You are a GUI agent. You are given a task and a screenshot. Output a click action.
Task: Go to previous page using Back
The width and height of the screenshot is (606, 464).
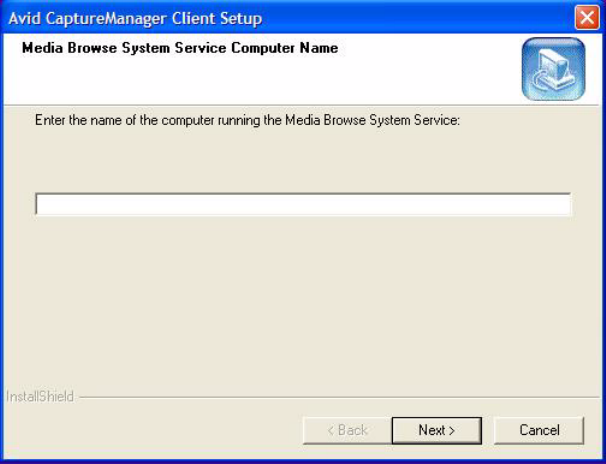(x=347, y=430)
